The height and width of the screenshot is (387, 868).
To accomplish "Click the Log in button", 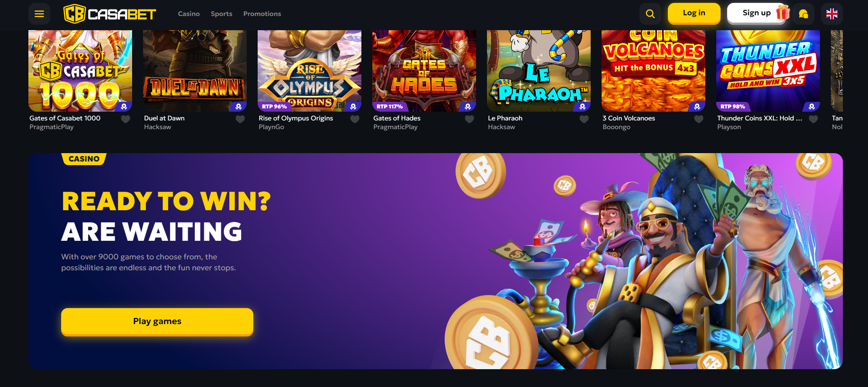I will click(694, 13).
